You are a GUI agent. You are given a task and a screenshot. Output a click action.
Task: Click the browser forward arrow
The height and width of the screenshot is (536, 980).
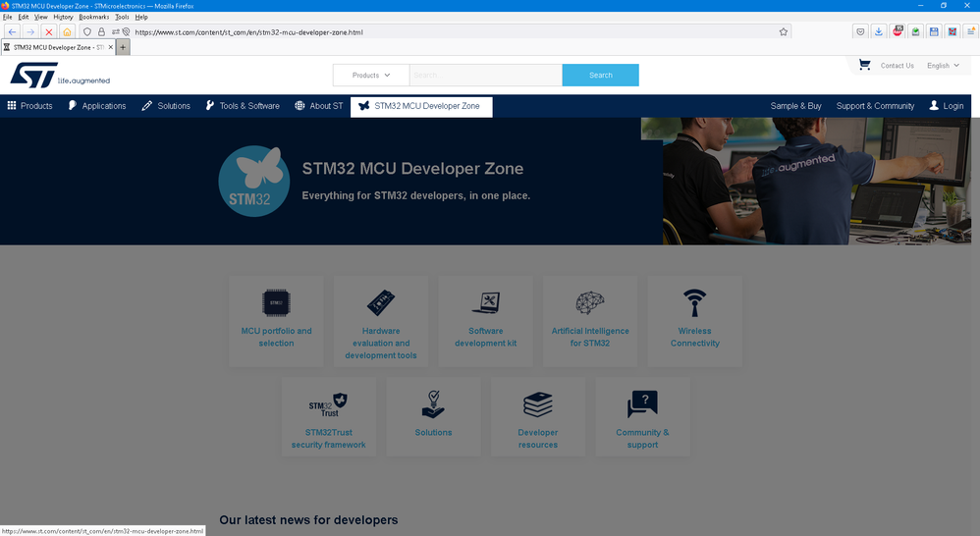coord(30,31)
